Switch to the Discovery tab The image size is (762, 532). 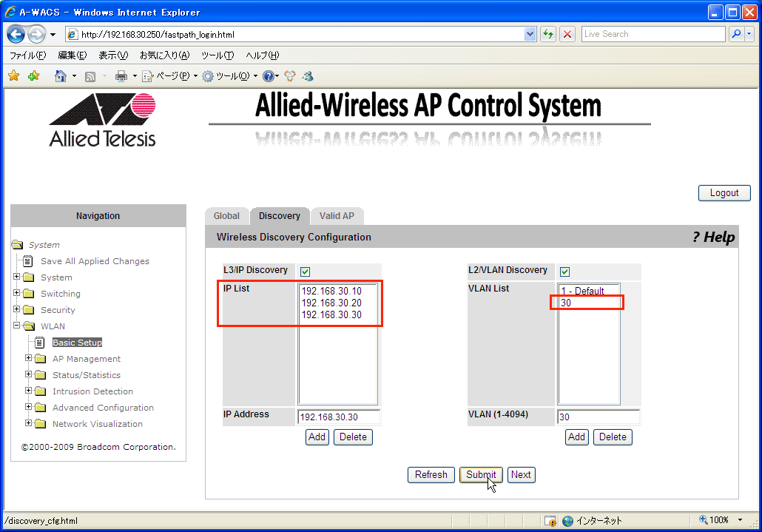(x=280, y=216)
